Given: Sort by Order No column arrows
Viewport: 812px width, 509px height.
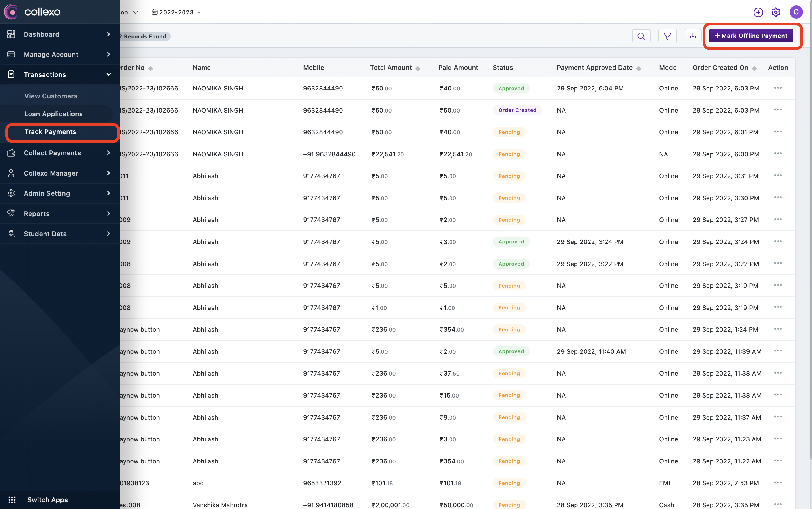Looking at the screenshot, I should tap(151, 68).
